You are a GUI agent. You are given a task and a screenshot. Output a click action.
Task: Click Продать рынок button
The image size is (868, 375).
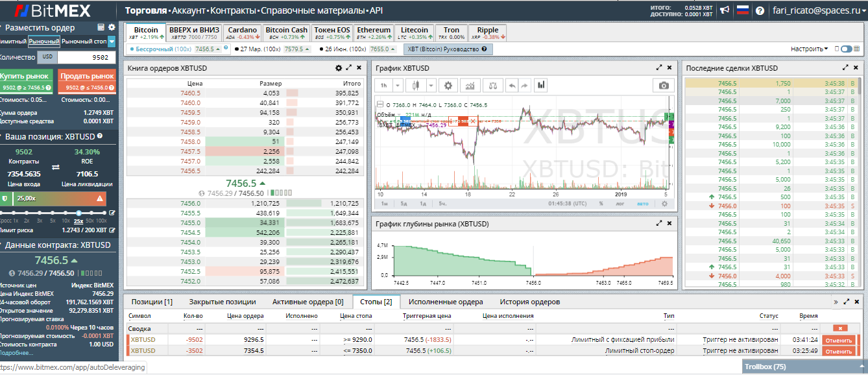(87, 81)
